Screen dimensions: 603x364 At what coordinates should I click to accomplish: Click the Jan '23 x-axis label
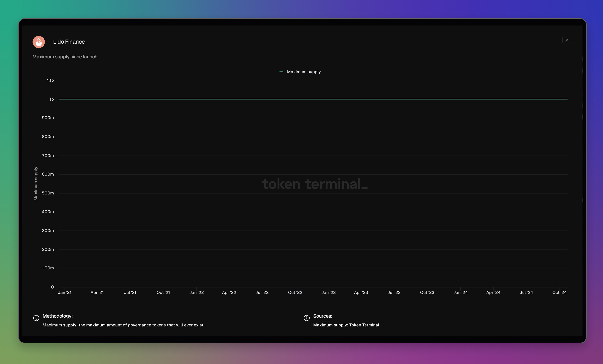(x=328, y=292)
